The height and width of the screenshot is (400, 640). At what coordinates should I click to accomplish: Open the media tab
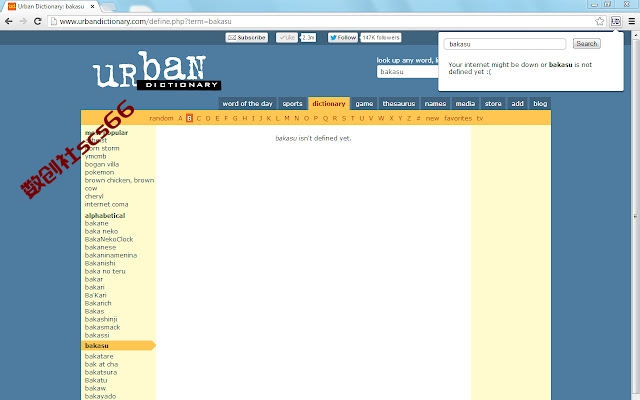click(465, 104)
